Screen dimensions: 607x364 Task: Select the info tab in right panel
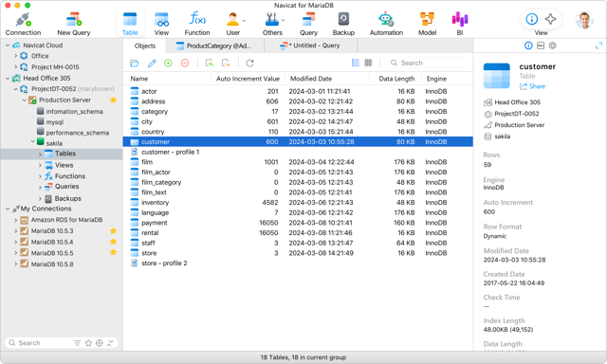point(528,45)
